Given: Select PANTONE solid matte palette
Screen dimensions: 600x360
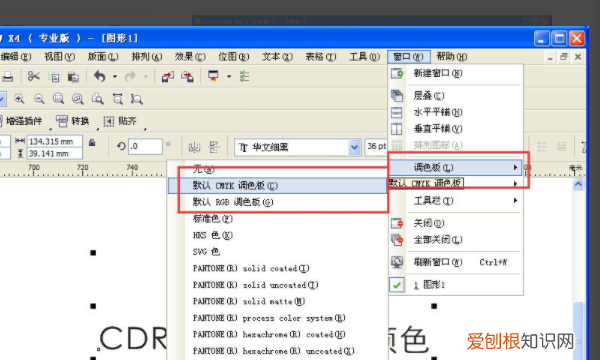Looking at the screenshot, I should [x=277, y=301].
